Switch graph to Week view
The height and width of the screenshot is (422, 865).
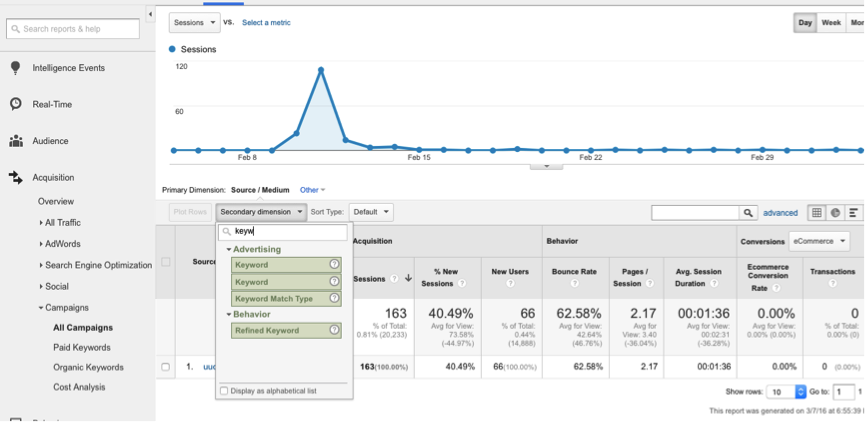click(831, 23)
